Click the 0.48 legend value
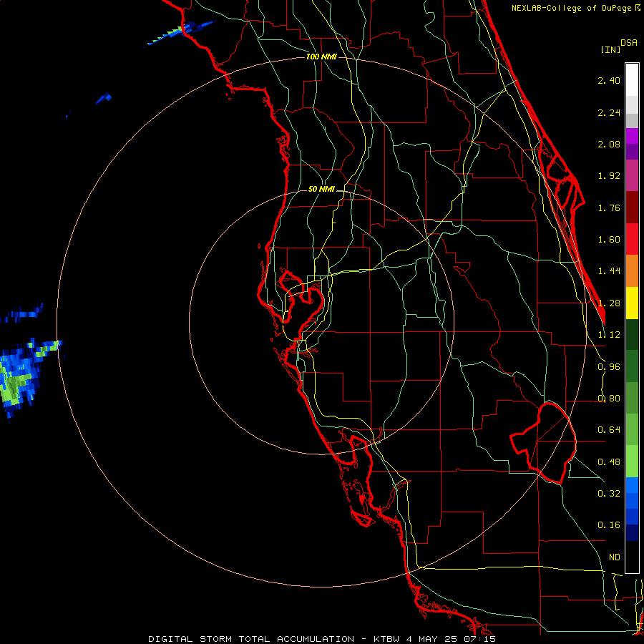Viewport: 644px width, 644px height. click(x=609, y=462)
